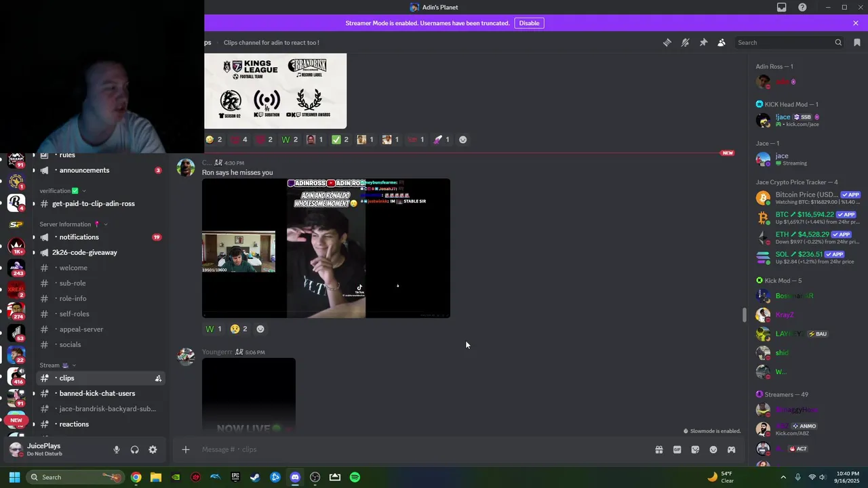This screenshot has width=868, height=488.
Task: Show hidden system tray icons
Action: click(783, 477)
